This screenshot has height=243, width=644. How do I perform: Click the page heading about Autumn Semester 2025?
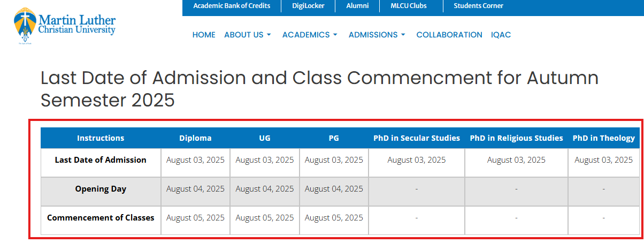click(319, 89)
